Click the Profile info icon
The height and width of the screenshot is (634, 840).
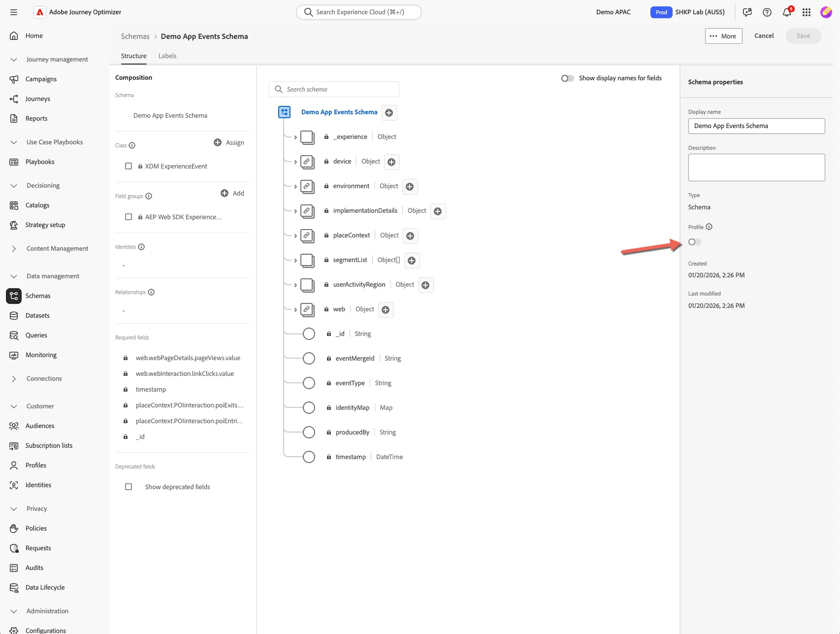(709, 227)
